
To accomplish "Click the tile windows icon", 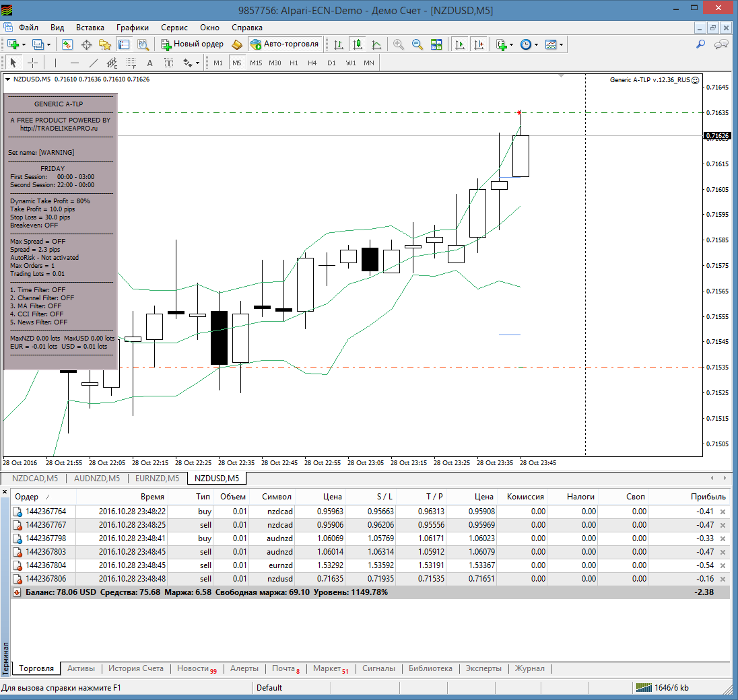I will 437,44.
